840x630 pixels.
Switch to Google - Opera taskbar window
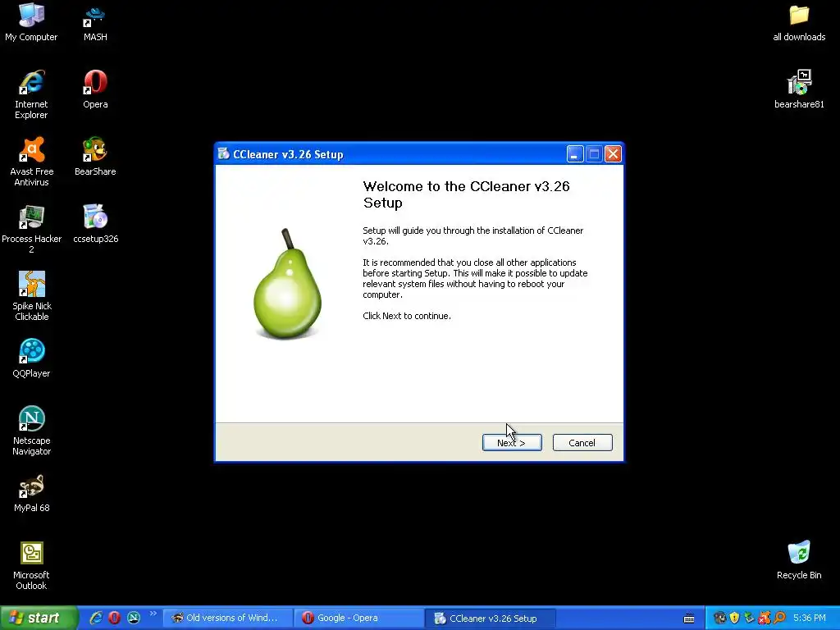tap(359, 618)
